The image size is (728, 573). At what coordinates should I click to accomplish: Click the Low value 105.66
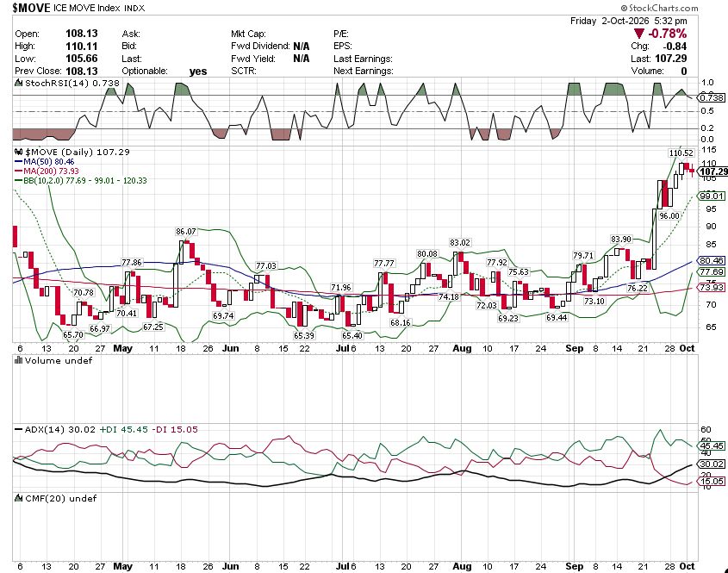[82, 59]
